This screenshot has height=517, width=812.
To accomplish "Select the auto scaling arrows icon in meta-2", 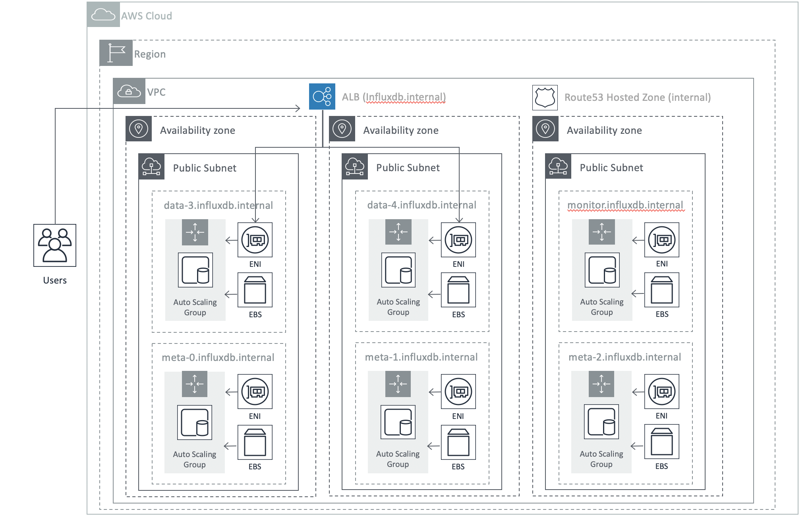I will (x=601, y=384).
